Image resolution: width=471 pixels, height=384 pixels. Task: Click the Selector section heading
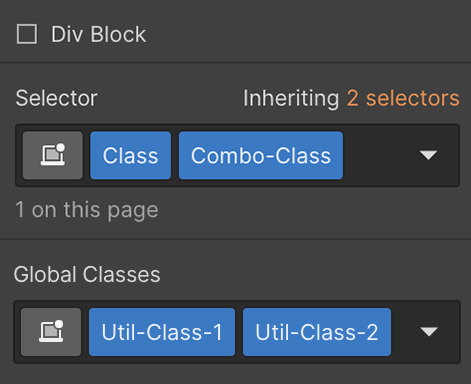[56, 98]
